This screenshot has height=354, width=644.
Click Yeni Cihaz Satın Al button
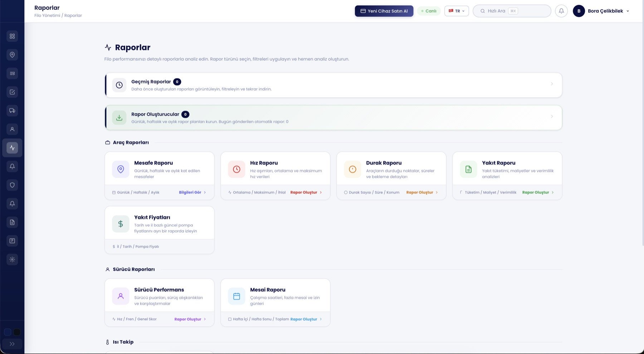click(x=384, y=11)
